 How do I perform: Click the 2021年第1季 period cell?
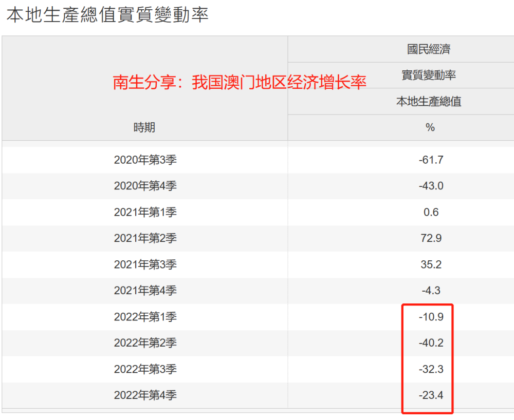(x=145, y=212)
